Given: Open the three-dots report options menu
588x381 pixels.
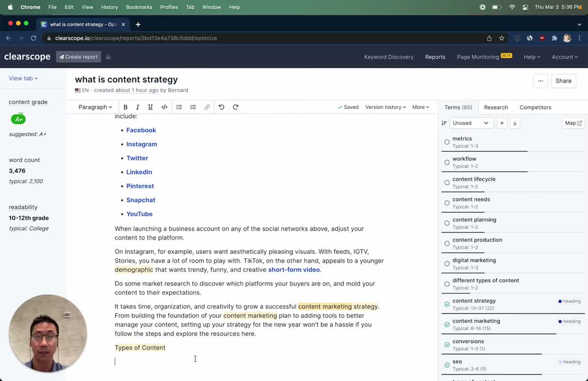Looking at the screenshot, I should [540, 81].
